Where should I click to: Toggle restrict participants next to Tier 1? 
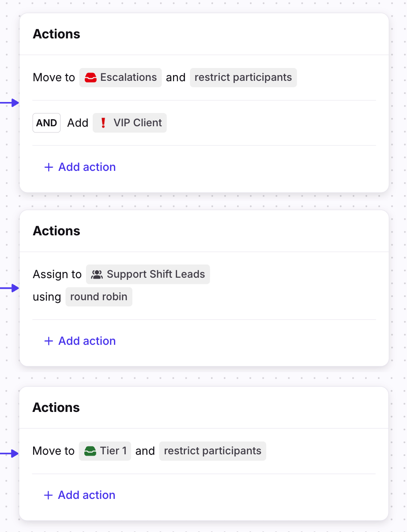(212, 451)
